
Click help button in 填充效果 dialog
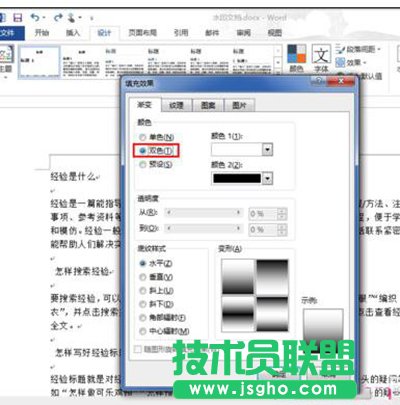click(x=319, y=81)
